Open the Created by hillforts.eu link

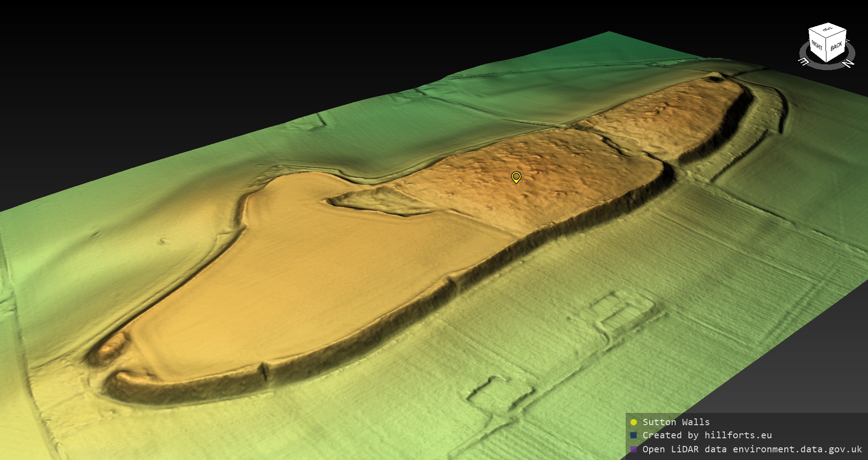click(x=707, y=436)
